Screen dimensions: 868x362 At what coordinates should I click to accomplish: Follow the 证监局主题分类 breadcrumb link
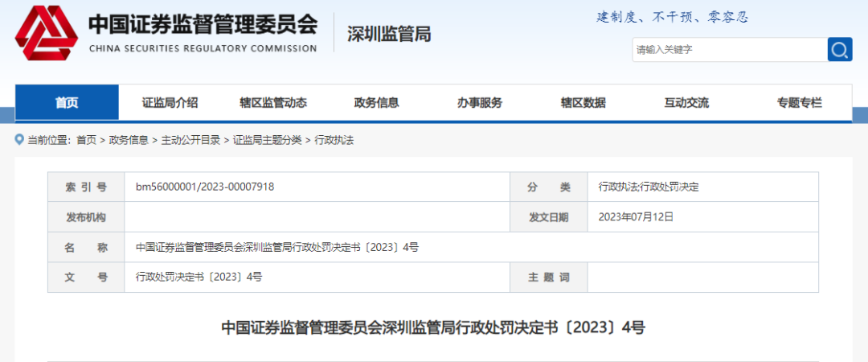pyautogui.click(x=268, y=140)
